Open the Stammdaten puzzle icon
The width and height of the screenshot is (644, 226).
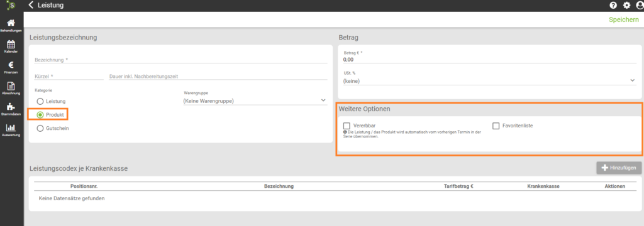click(11, 107)
